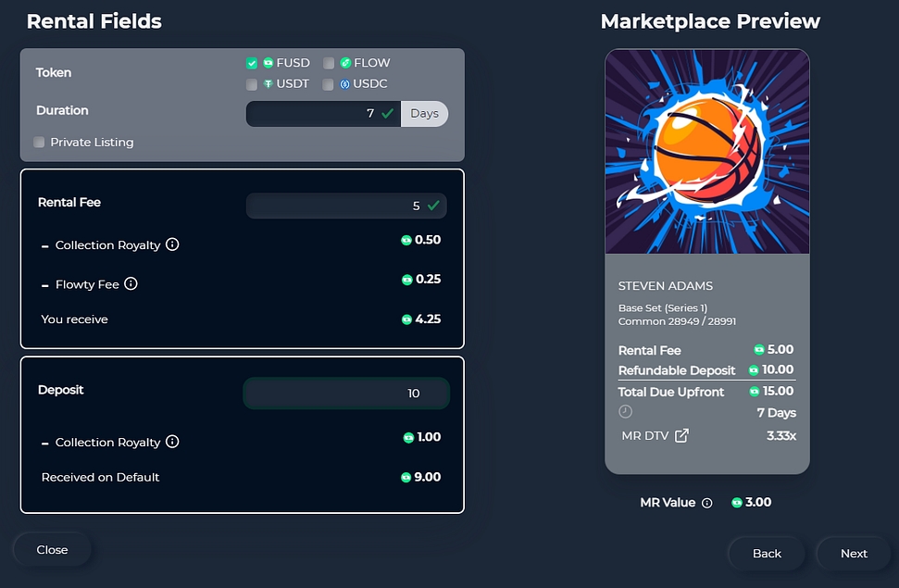Uncheck the FUSD token checkbox

click(x=252, y=64)
